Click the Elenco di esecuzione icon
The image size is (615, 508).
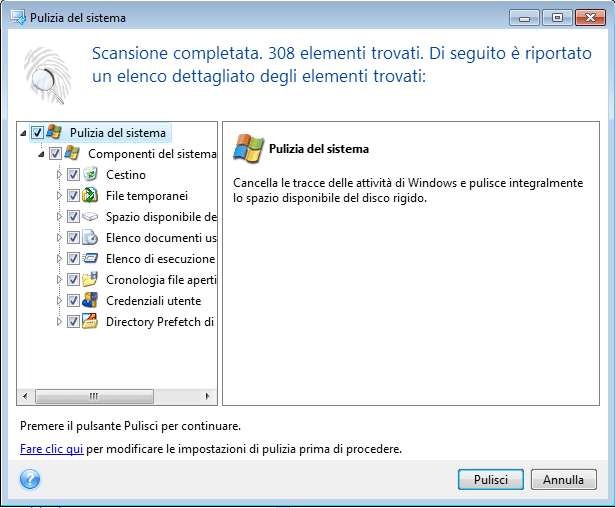tap(90, 259)
